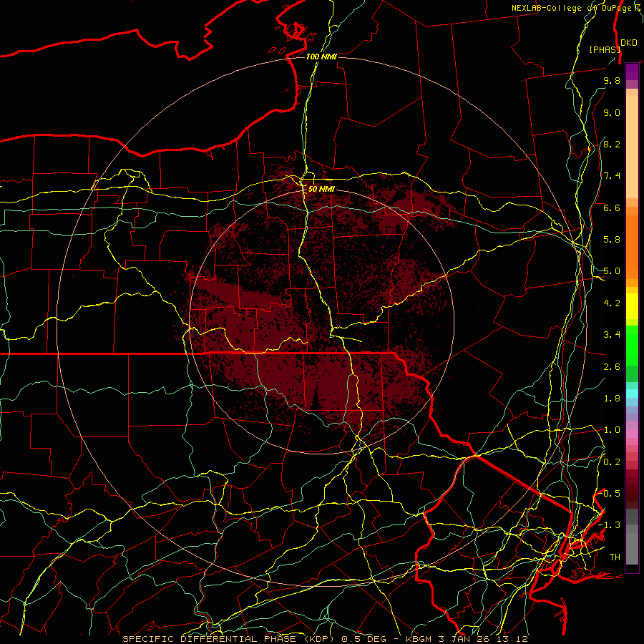Click the bright yellow segment of the color bar
644x644 pixels.
coord(632,306)
